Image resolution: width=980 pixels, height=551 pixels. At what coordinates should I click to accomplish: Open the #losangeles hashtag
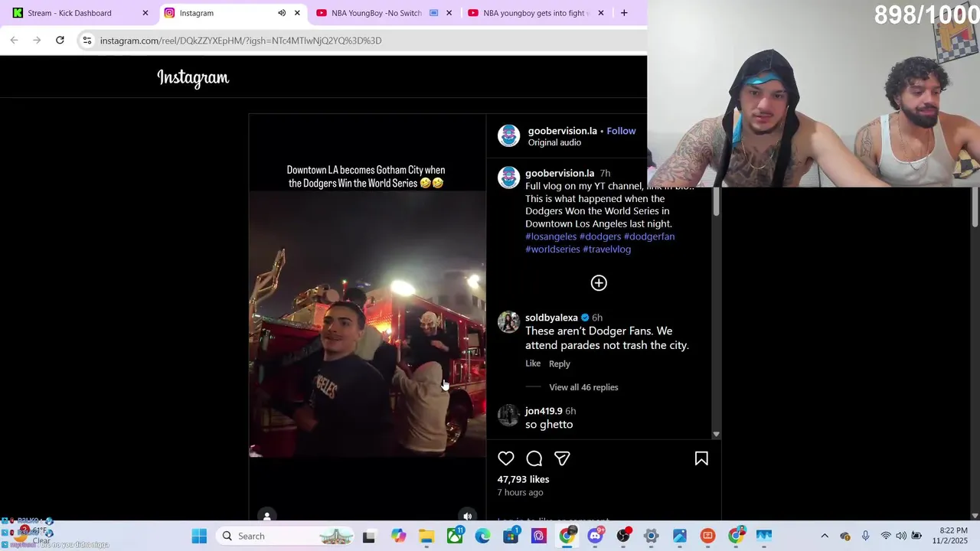pos(550,236)
